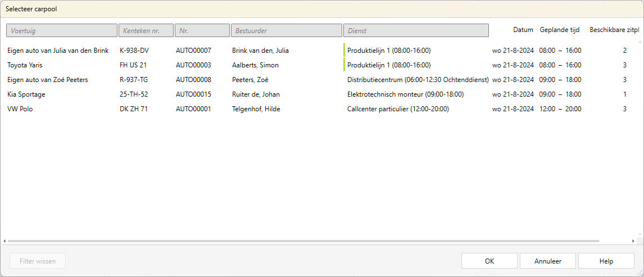Viewport: 644px width, 277px height.
Task: Click the Dienst filter box
Action: click(x=415, y=30)
